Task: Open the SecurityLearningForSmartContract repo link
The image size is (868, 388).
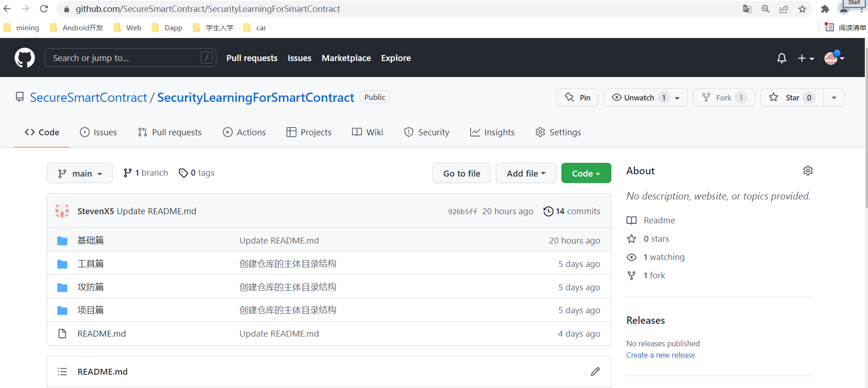Action: [x=256, y=97]
